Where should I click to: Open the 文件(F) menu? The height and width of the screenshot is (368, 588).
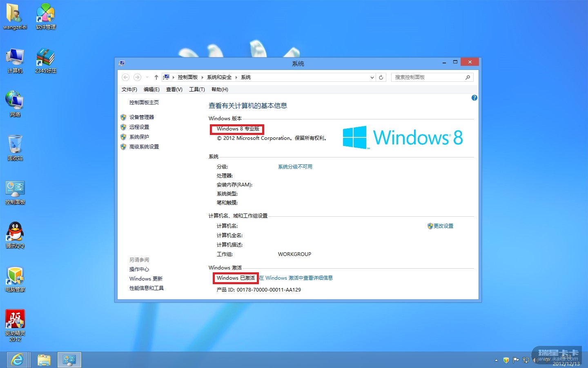coord(129,90)
